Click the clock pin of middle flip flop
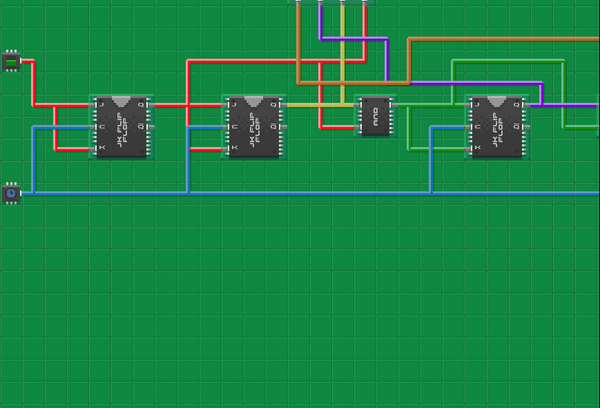Screen dimensions: 600x408 pyautogui.click(x=224, y=127)
